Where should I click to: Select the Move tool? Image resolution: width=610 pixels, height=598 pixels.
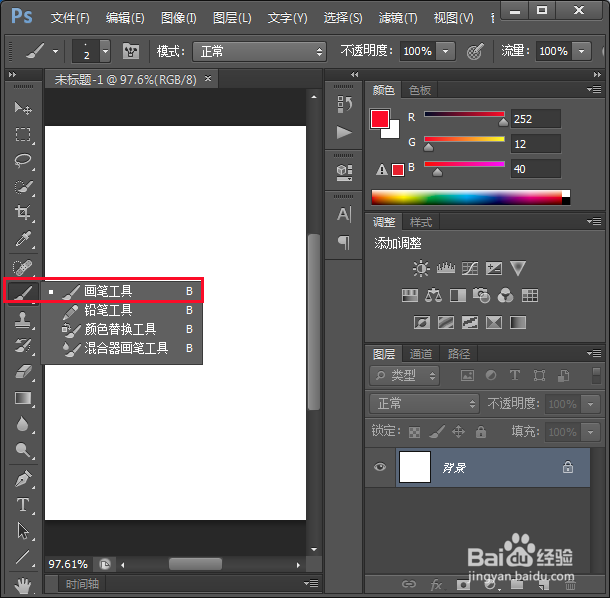coord(23,108)
